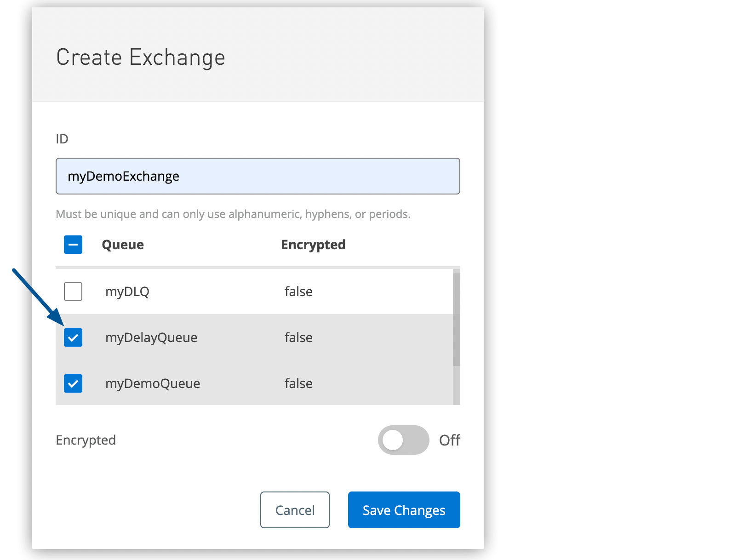Click the Create Exchange dialog title
This screenshot has height=560, width=744.
coord(141,57)
